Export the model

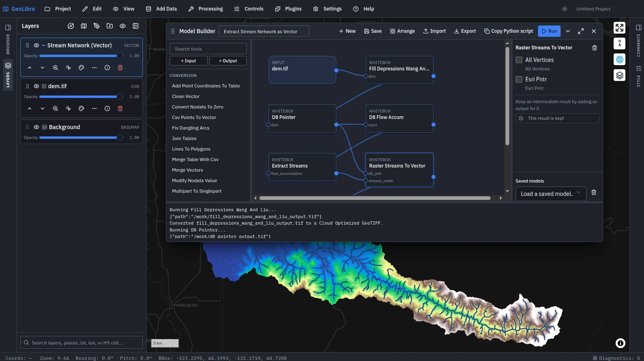coord(465,31)
